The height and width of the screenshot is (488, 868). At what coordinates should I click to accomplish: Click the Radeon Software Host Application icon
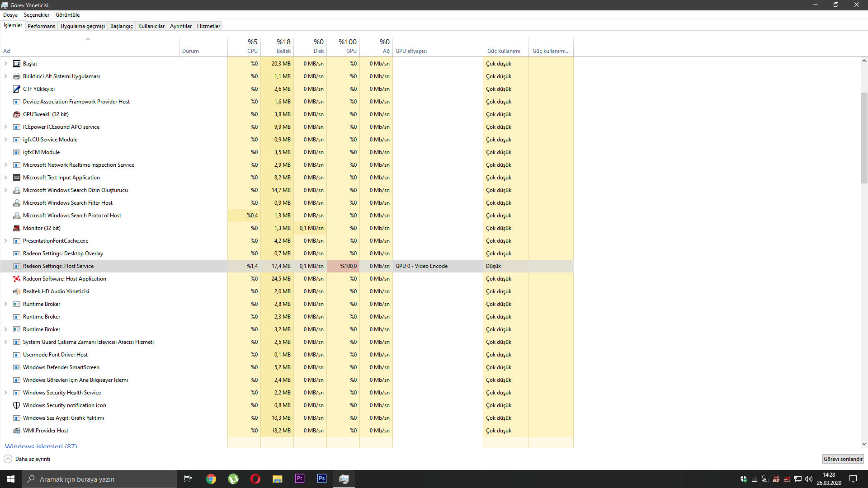17,279
